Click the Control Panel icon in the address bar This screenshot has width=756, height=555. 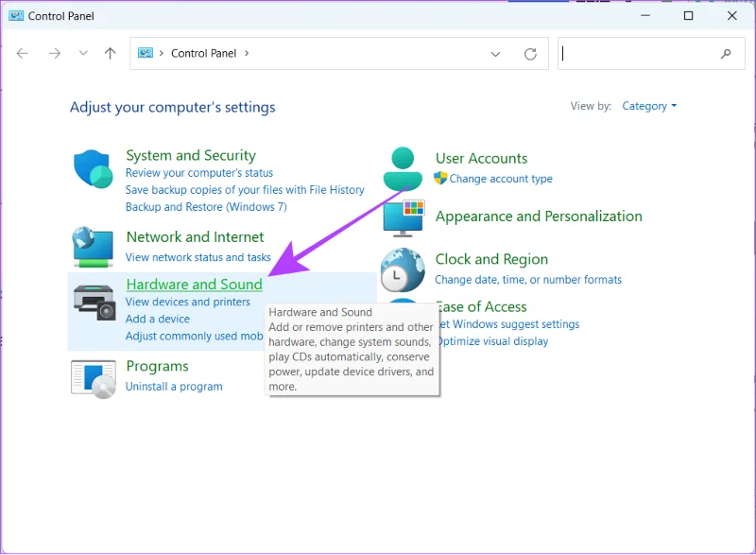146,53
